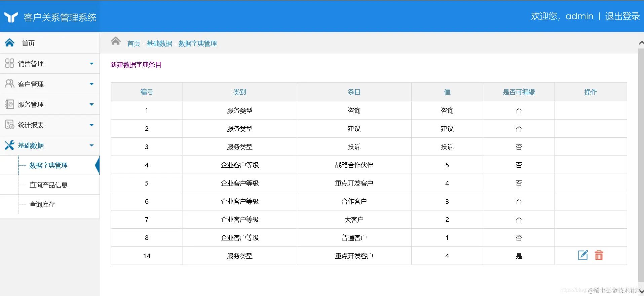Open the 首页 sidebar menu item
644x296 pixels.
click(50, 43)
